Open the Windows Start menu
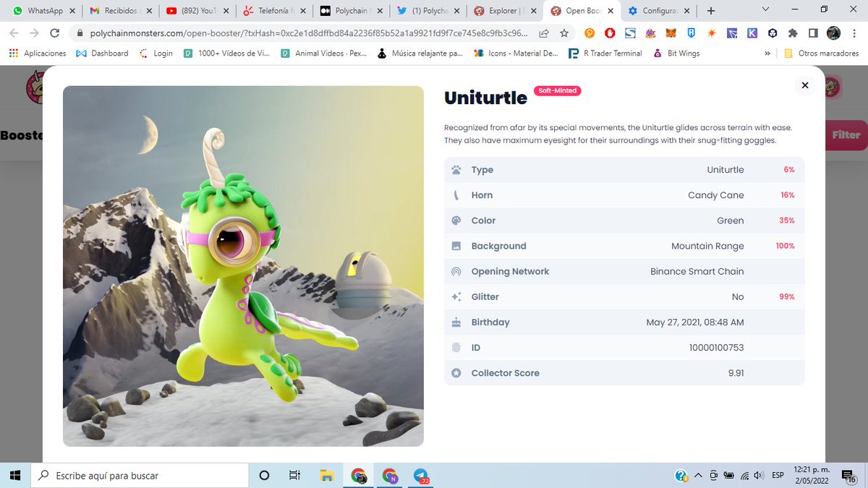868x488 pixels. point(15,476)
